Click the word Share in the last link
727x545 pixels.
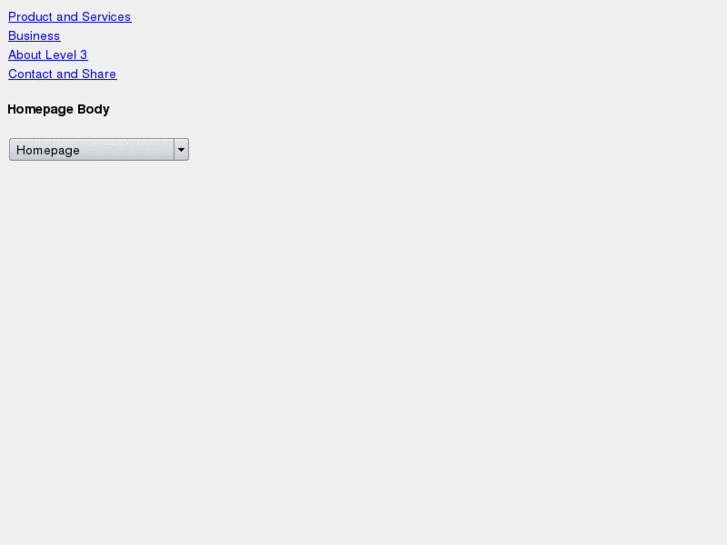[x=99, y=74]
